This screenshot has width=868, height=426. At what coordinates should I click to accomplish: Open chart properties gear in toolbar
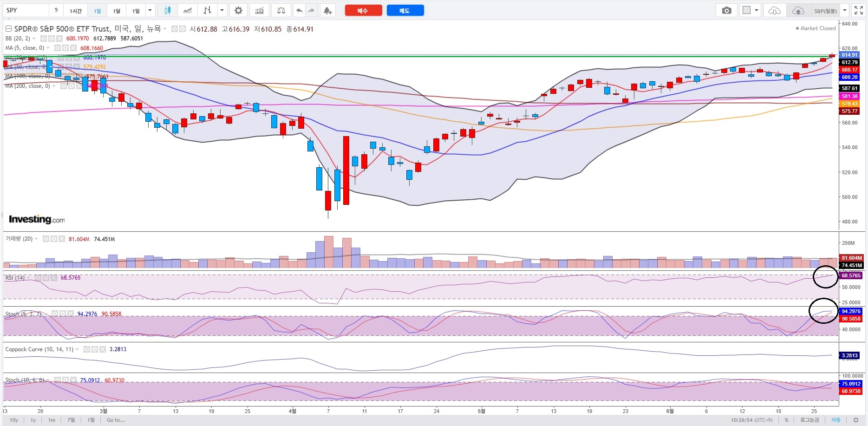pos(238,10)
